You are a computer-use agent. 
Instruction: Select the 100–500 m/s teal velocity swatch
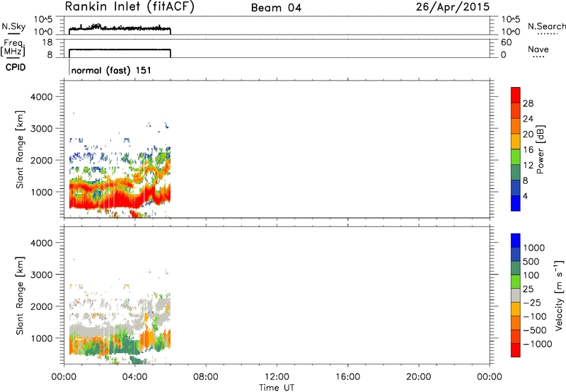tap(516, 268)
